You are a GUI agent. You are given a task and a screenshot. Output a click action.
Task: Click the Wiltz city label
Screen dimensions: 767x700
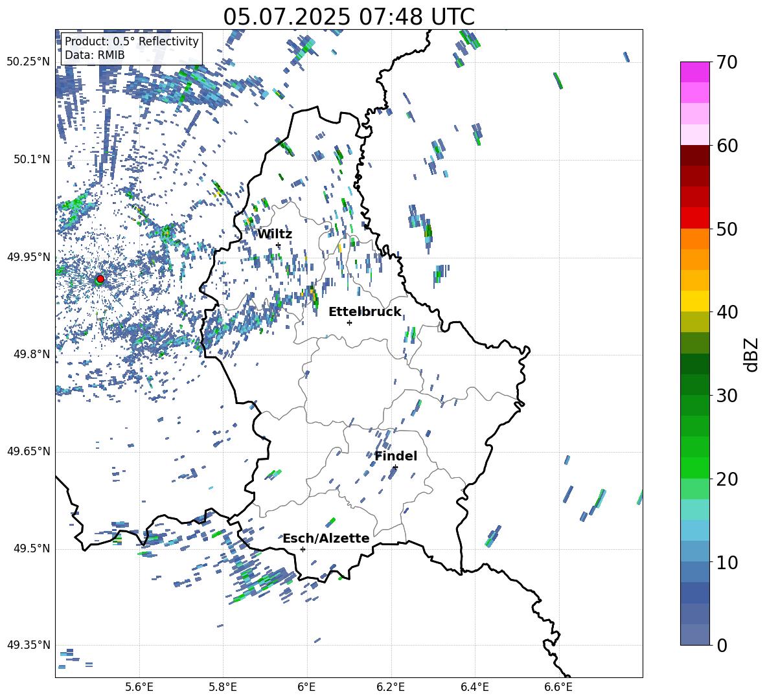click(275, 234)
